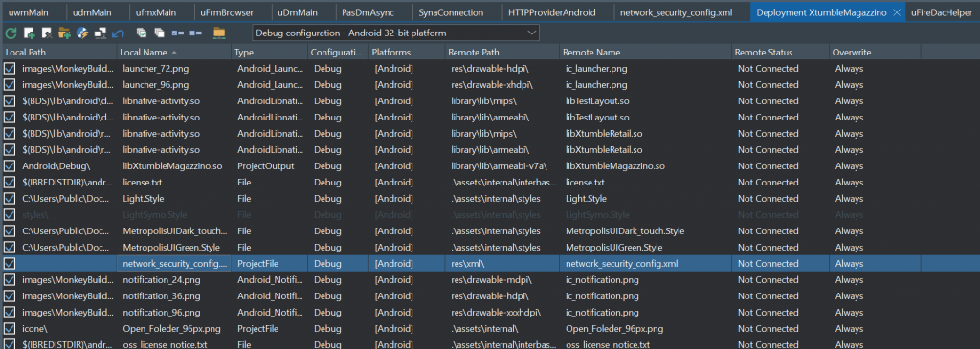980x349 pixels.
Task: Switch to the PasDmAsync tab
Action: (368, 12)
